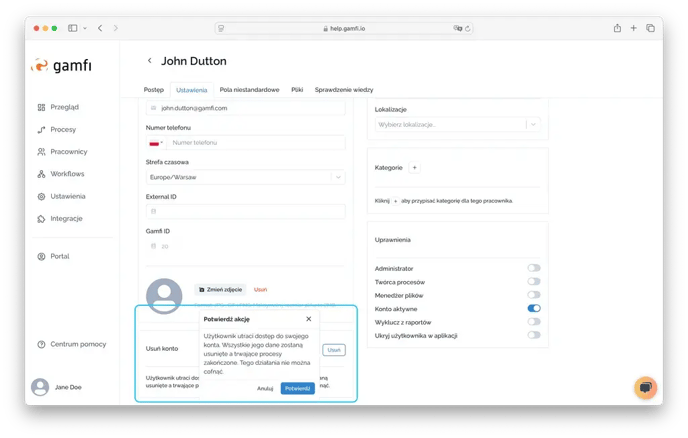Toggle the Administrator permission switch
Viewport: 688px width, 438px height.
coord(534,268)
